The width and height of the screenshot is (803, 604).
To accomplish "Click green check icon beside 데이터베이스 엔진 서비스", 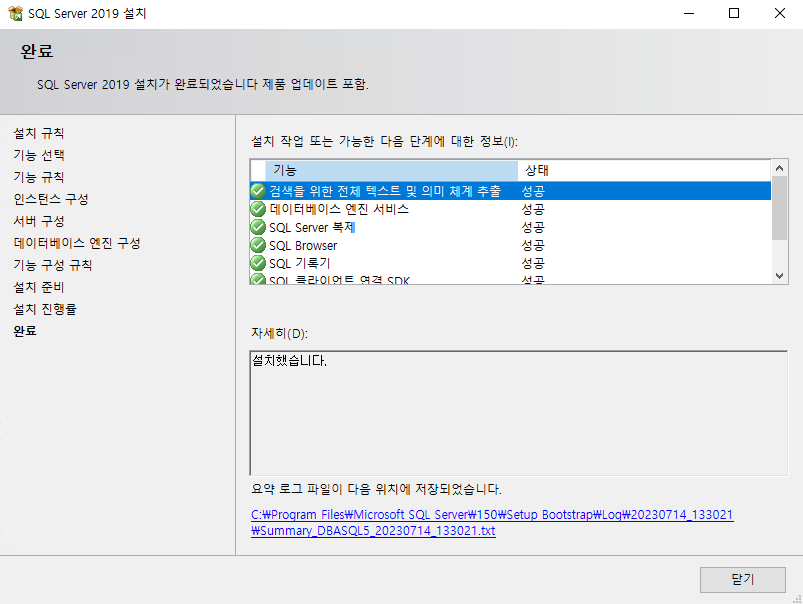I will tap(258, 209).
